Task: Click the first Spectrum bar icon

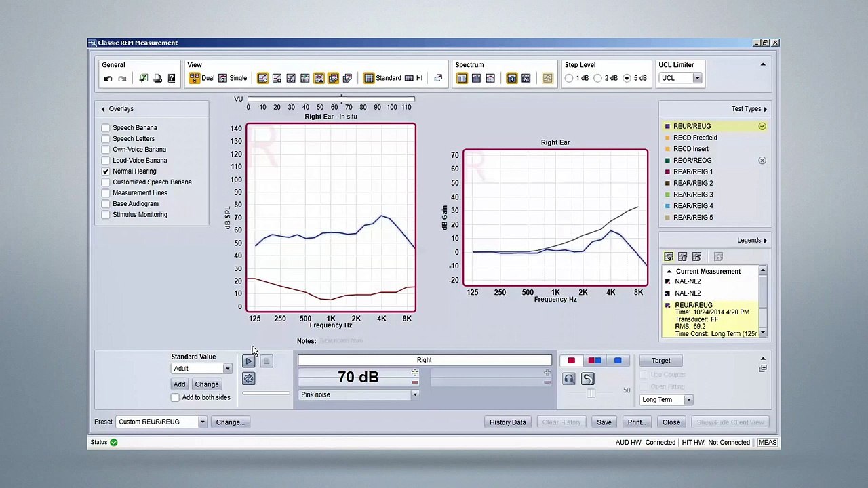Action: (x=462, y=79)
